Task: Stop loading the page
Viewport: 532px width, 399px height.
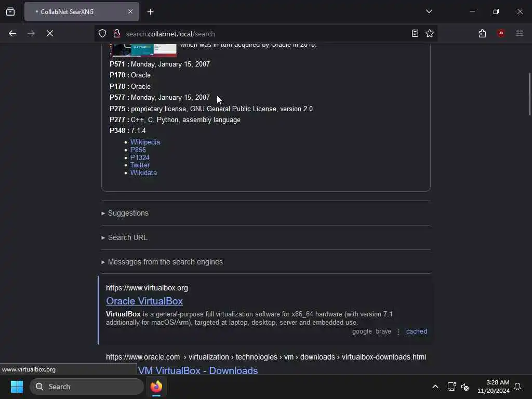Action: click(50, 33)
